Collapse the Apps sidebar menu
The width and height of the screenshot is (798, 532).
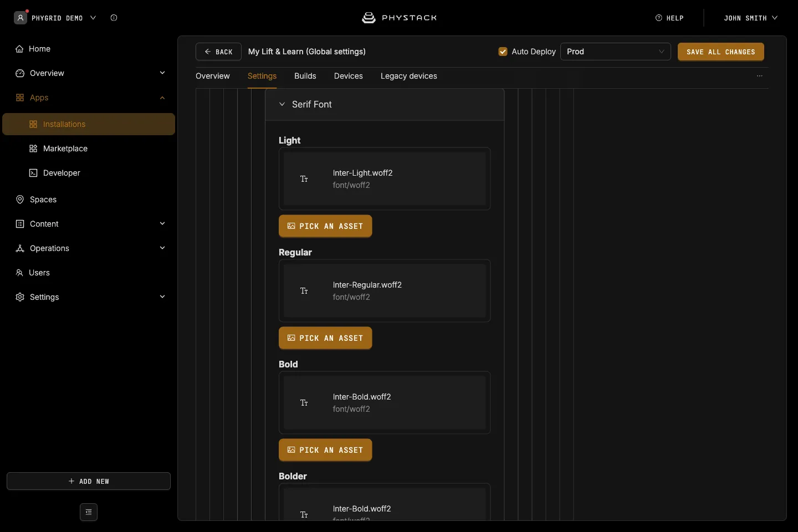pyautogui.click(x=162, y=98)
